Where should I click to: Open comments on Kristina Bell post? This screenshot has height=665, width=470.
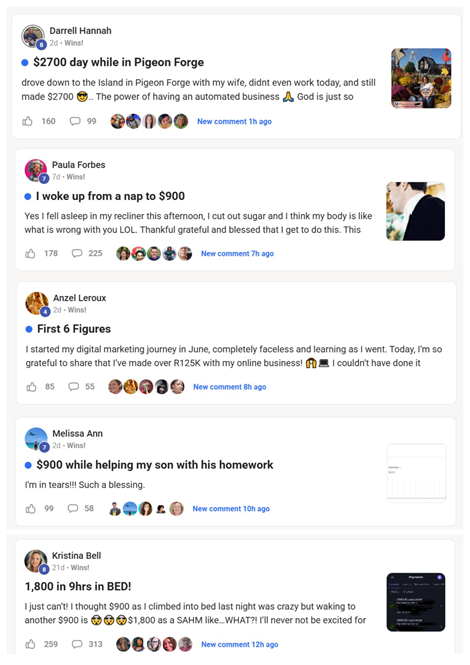pyautogui.click(x=77, y=644)
